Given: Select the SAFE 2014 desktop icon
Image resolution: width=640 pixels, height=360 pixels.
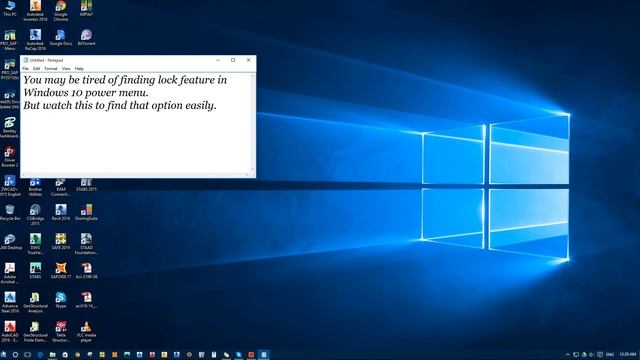Looking at the screenshot, I should pos(61,242).
